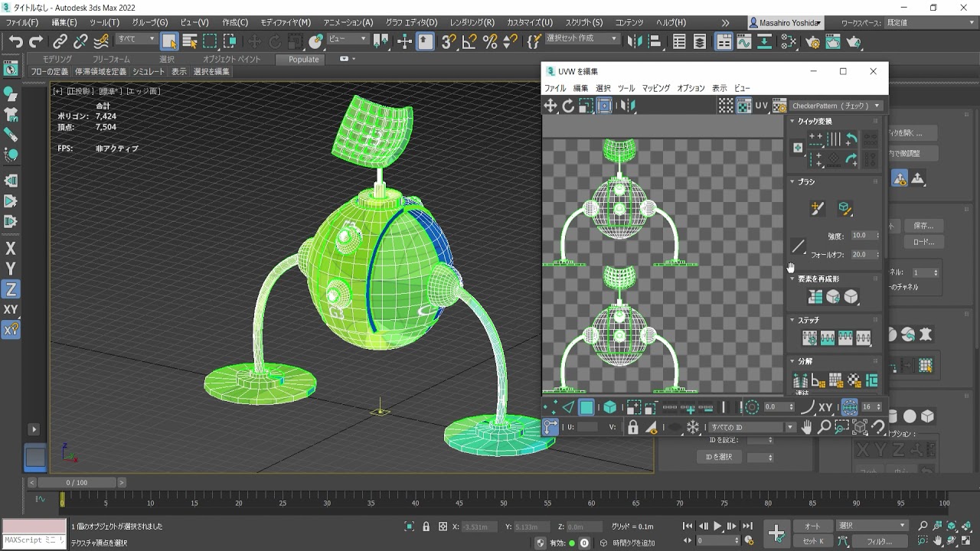Click the Paint Move brush icon
980x551 pixels.
817,208
